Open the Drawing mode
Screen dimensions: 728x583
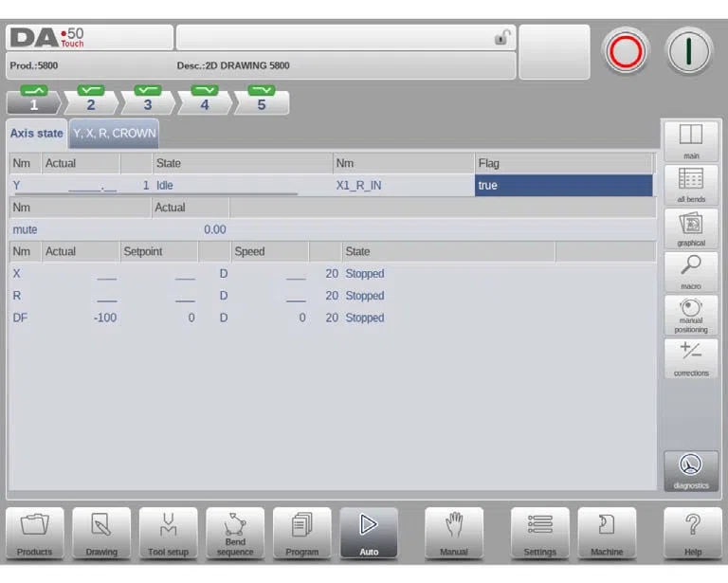[x=101, y=533]
